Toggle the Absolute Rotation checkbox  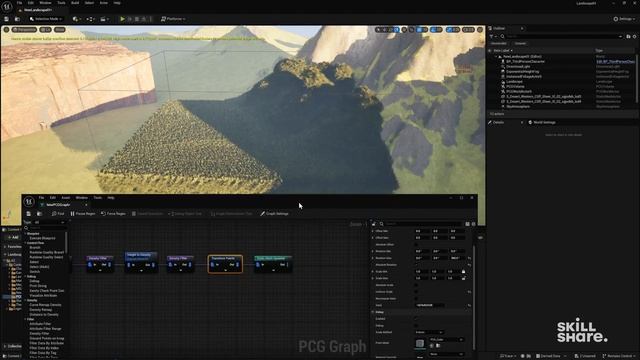[x=416, y=265]
